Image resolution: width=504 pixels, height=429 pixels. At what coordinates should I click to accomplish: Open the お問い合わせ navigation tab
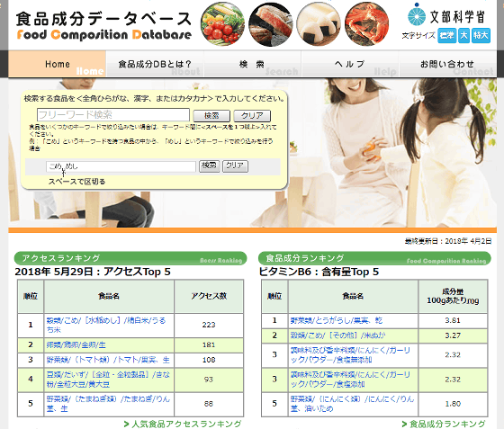pos(447,64)
